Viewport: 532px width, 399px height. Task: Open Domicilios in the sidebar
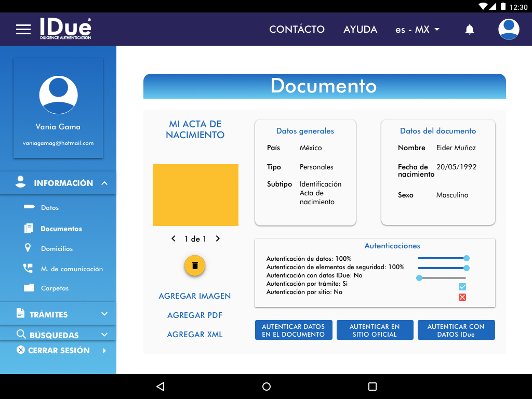pyautogui.click(x=57, y=249)
